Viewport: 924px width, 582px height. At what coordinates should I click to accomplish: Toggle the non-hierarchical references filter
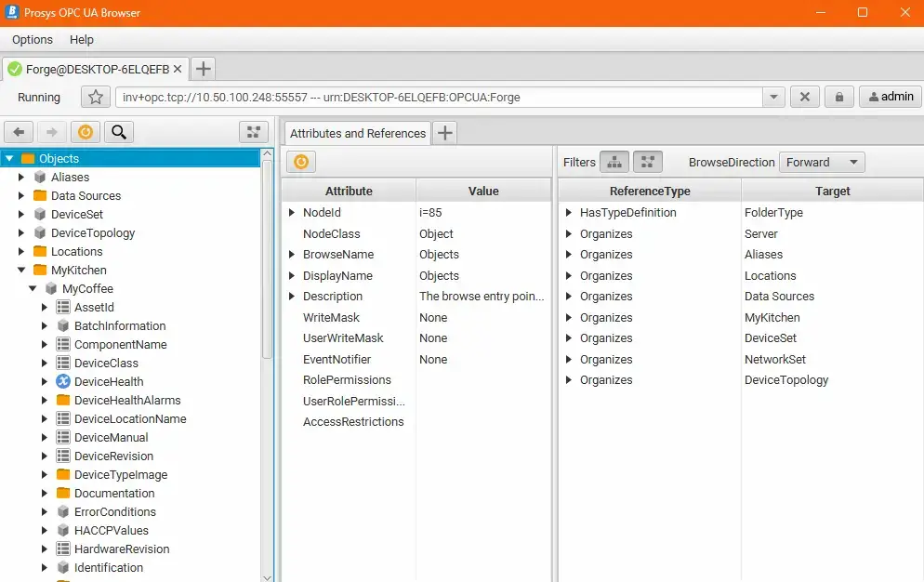[x=648, y=162]
